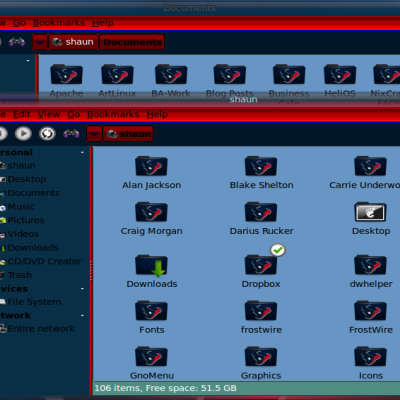Click the forward arrow button in shaun window
The image size is (400, 400).
coord(23,134)
